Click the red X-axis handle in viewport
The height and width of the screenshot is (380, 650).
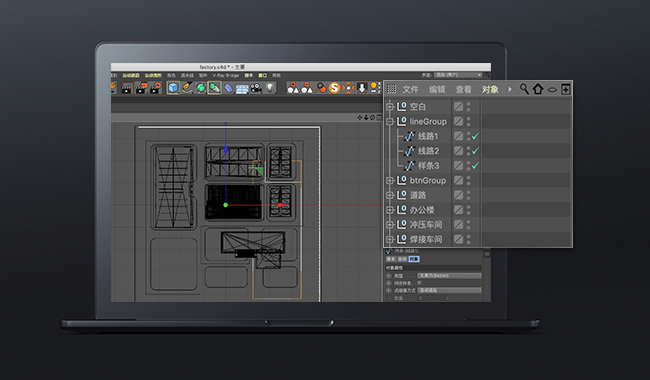[x=281, y=205]
